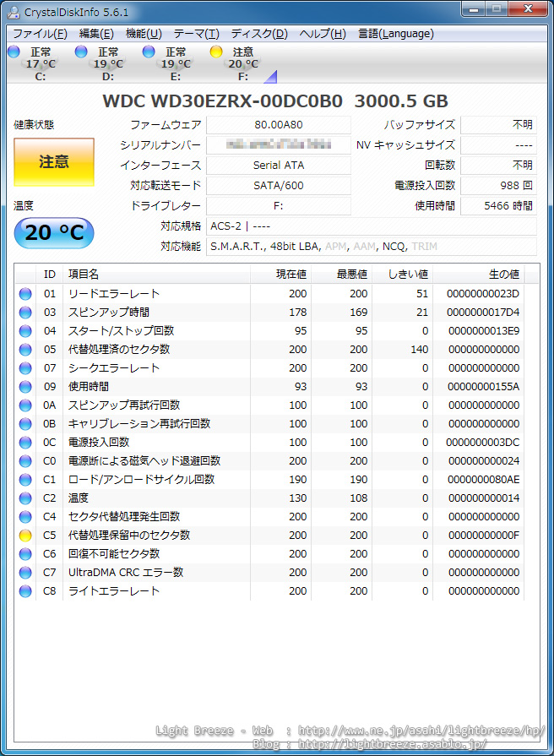Screen dimensions: 554x756
Task: Click status orb for 09 使用時間
Action: click(x=25, y=387)
